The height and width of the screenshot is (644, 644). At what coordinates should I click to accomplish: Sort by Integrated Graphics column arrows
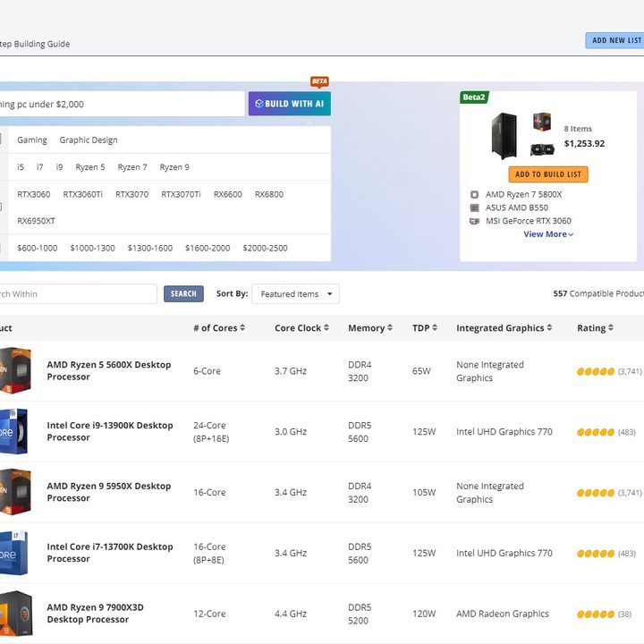click(x=549, y=327)
